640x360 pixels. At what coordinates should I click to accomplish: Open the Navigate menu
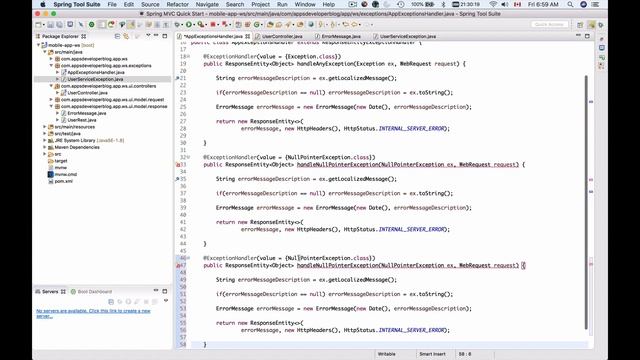(207, 4)
